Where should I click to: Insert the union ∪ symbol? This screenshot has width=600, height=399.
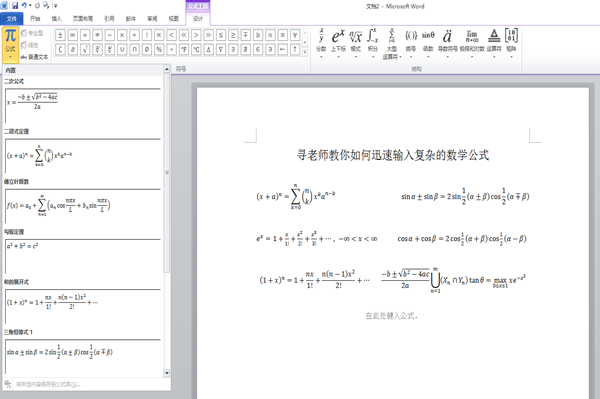coord(122,49)
